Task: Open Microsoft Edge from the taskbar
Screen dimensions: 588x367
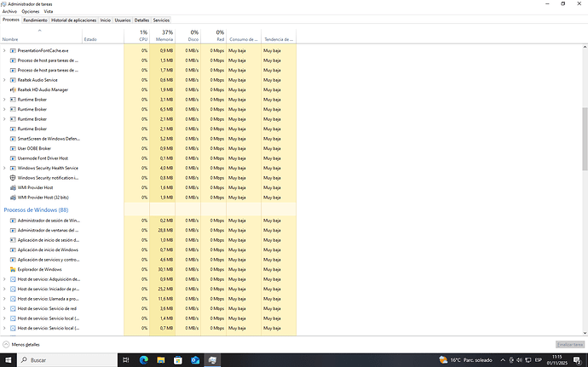Action: point(143,360)
